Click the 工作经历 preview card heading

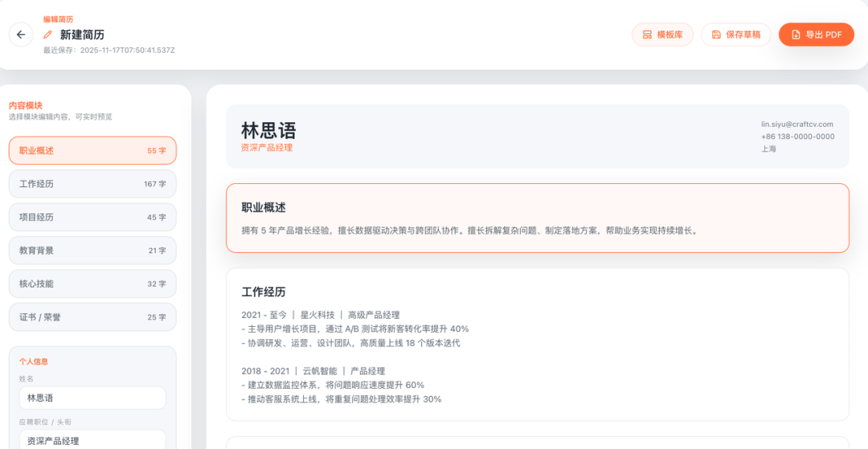264,292
